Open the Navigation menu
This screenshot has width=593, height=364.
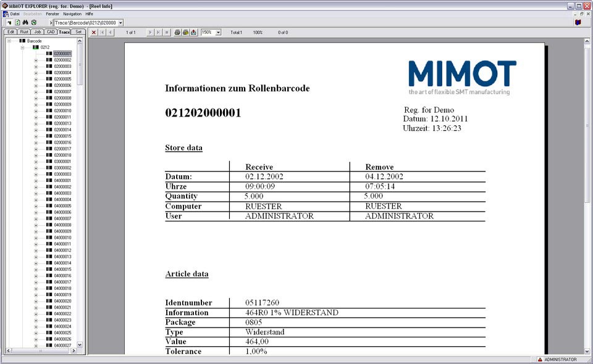tap(72, 14)
